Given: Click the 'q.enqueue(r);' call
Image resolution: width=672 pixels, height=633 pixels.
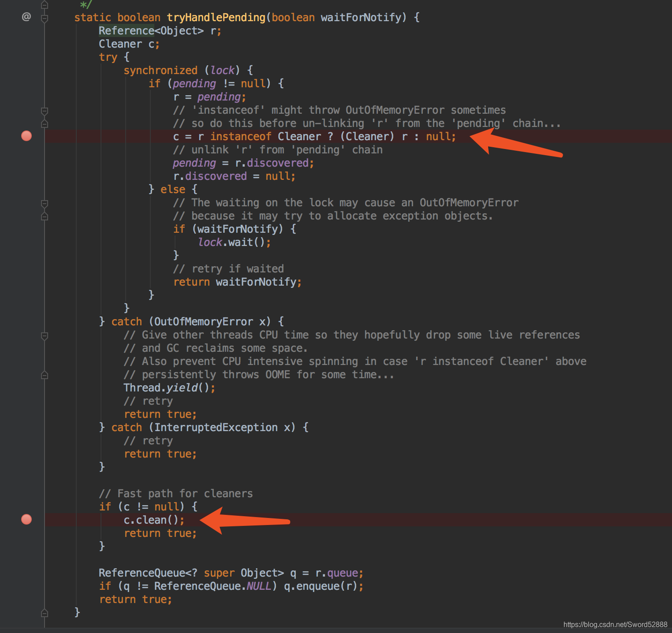Looking at the screenshot, I should coord(324,586).
